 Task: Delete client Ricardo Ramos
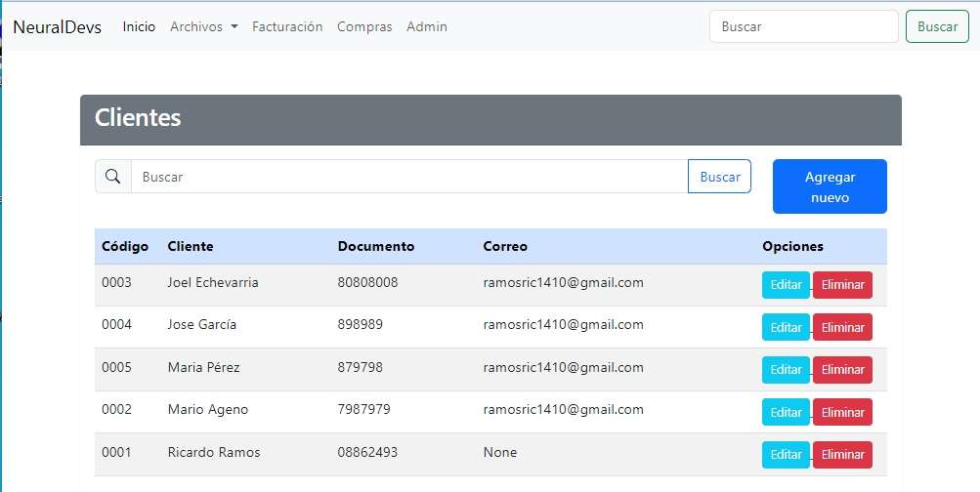tap(842, 455)
